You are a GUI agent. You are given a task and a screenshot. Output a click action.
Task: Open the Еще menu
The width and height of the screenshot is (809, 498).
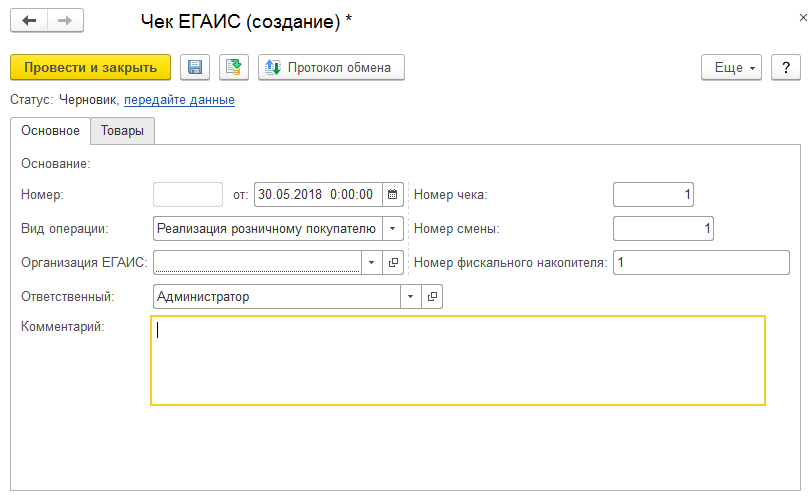tap(733, 67)
